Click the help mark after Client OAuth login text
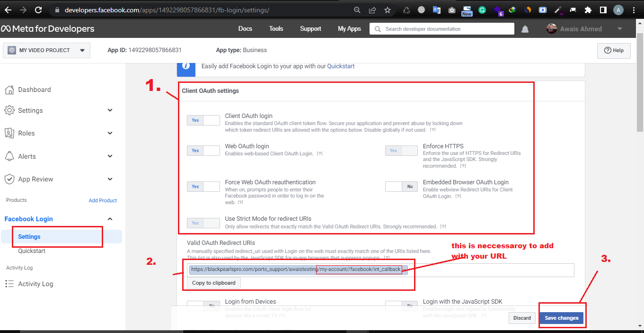 tap(432, 130)
